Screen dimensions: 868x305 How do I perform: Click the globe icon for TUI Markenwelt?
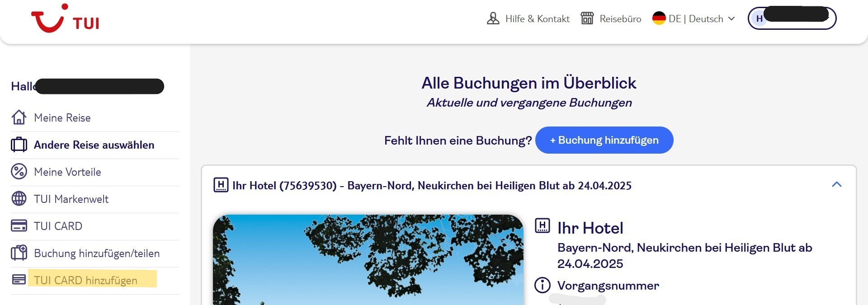pyautogui.click(x=19, y=199)
